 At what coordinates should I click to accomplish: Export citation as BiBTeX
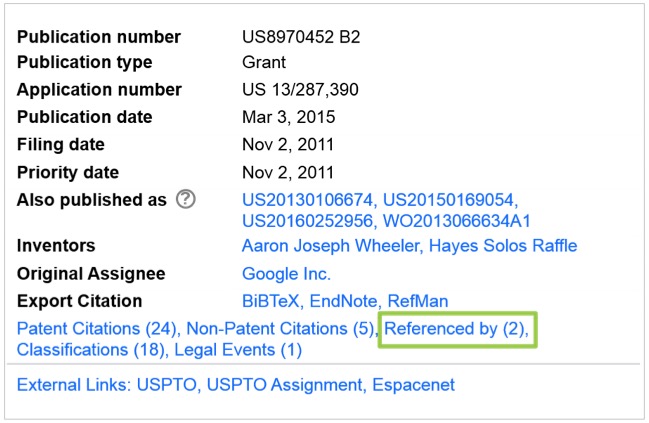pos(271,301)
